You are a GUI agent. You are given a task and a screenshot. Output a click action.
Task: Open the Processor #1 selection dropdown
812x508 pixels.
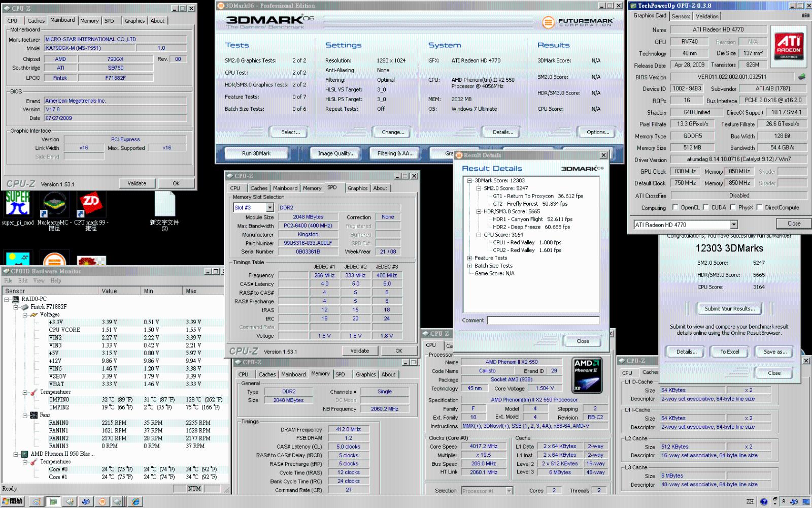(509, 491)
